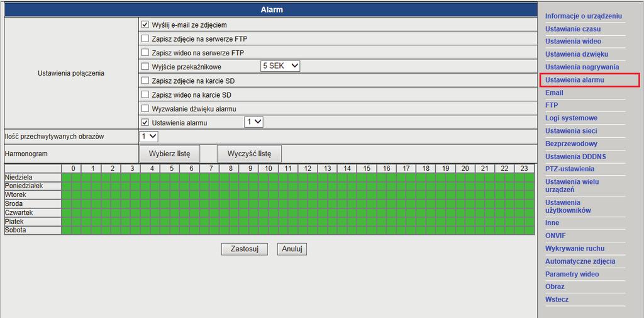The height and width of the screenshot is (318, 644).
Task: Tick 'Zapisz wideo na serwerze FTP'
Action: click(145, 53)
